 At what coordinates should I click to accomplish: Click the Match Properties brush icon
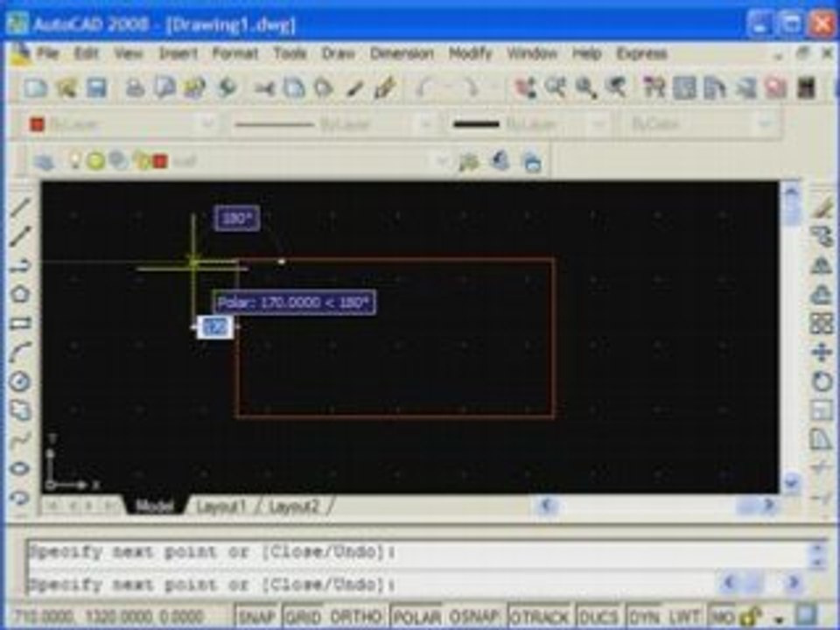354,87
